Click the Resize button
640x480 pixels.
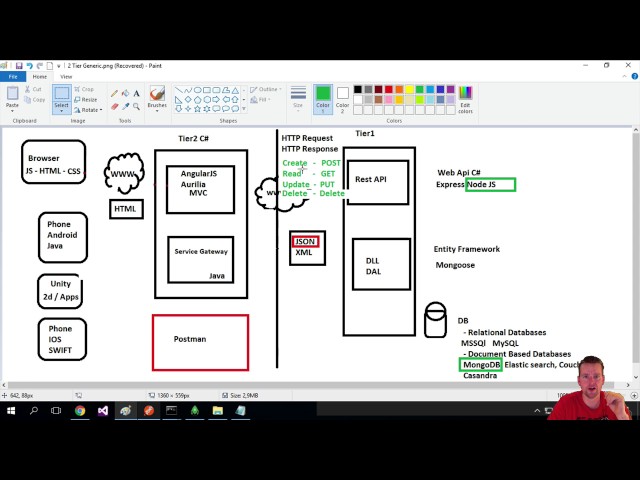(x=87, y=100)
